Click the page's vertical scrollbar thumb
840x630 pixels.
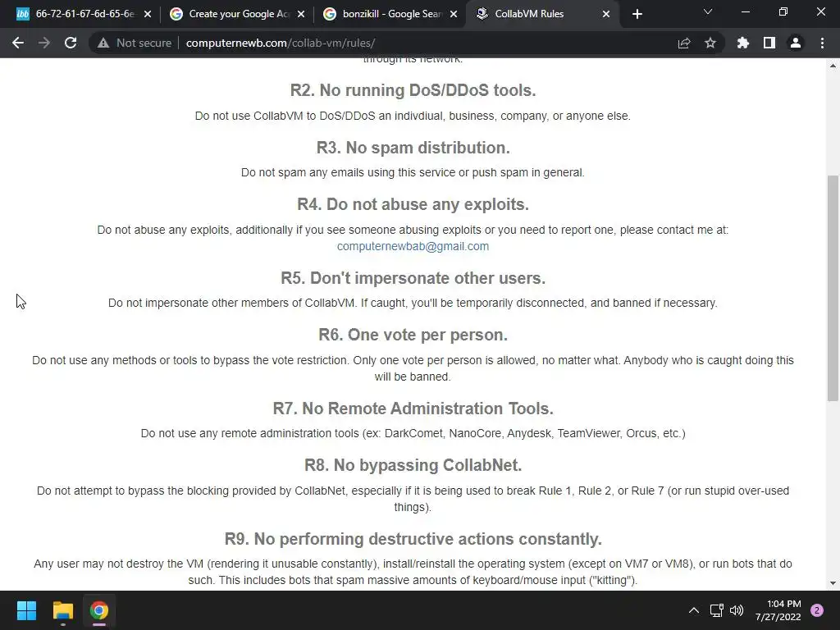click(833, 288)
